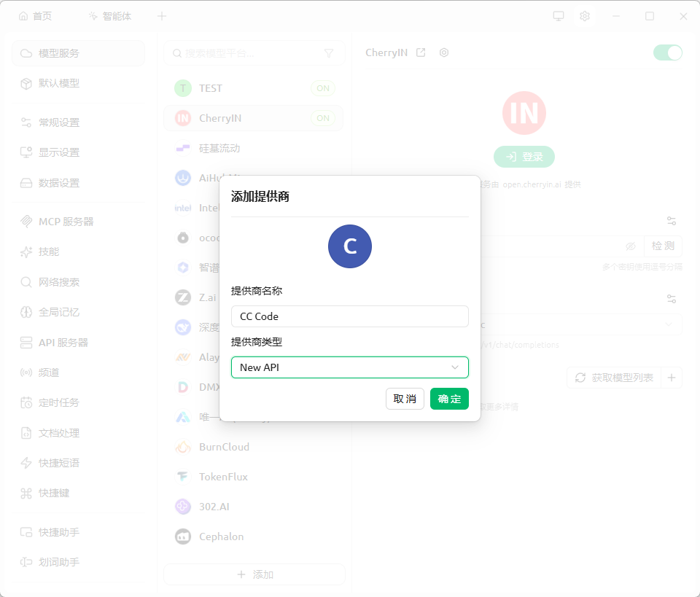Click the 快捷短语 lightning icon

(26, 463)
